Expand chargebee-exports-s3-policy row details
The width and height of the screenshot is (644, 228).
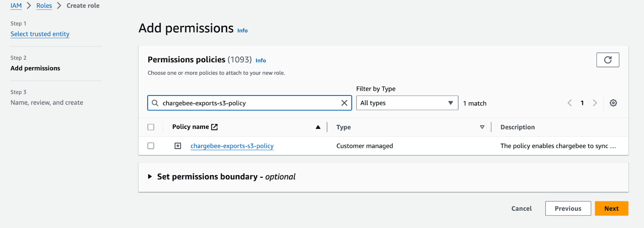pos(178,146)
